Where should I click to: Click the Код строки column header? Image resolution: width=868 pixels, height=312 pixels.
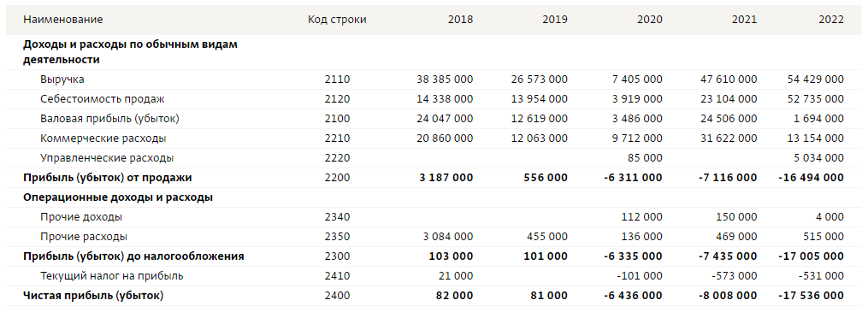[337, 20]
